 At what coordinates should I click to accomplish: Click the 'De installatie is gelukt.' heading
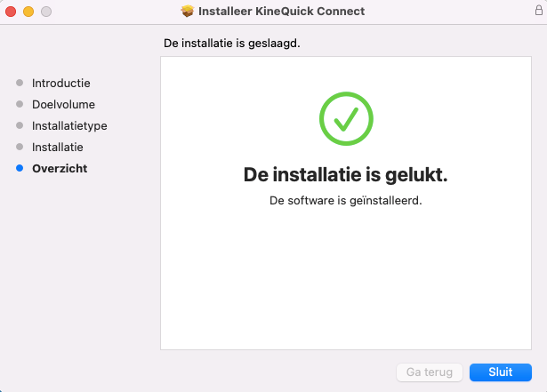(x=345, y=174)
